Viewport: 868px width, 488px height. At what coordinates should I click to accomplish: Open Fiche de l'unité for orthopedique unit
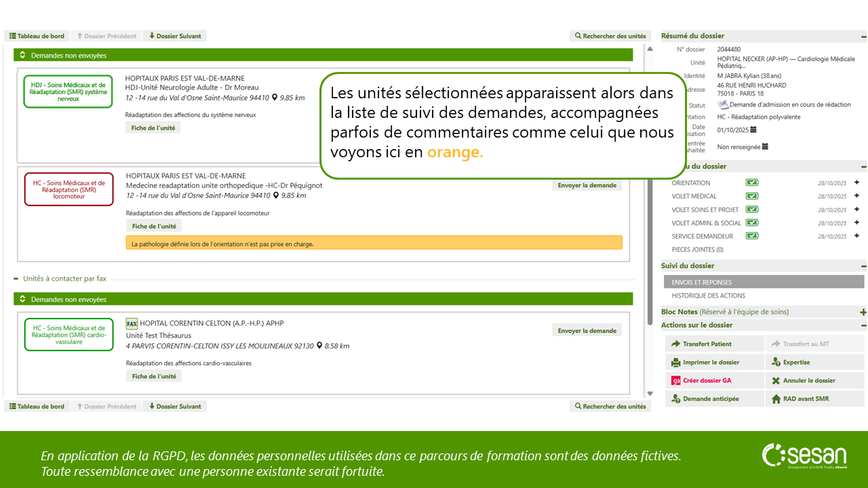coord(154,226)
